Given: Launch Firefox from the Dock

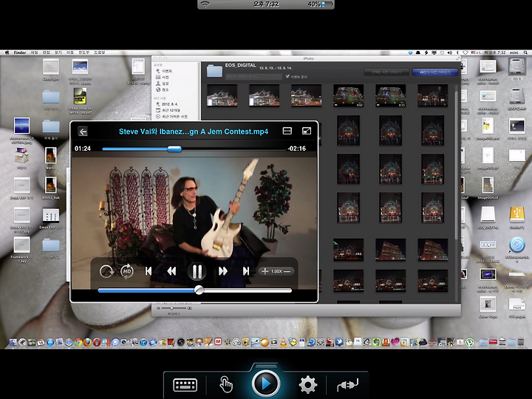Looking at the screenshot, I should click(x=87, y=342).
